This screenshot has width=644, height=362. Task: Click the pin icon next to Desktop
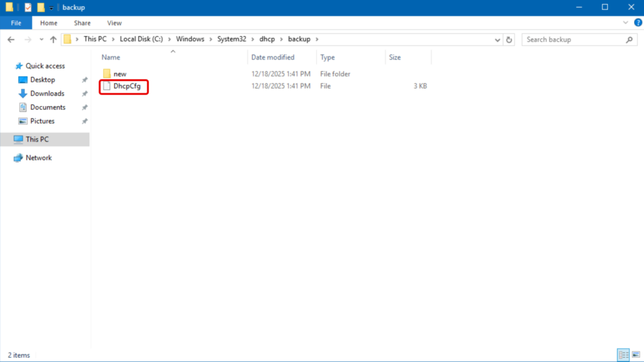click(x=85, y=80)
